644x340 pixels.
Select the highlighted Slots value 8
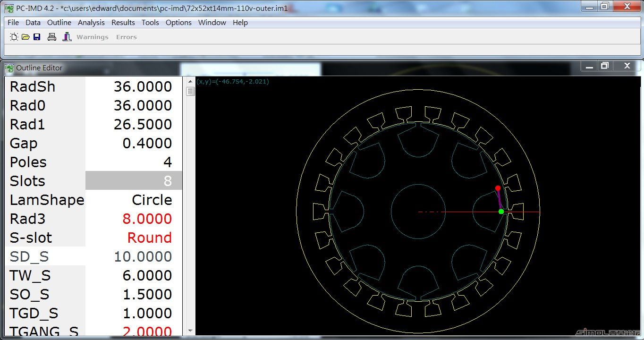[134, 180]
